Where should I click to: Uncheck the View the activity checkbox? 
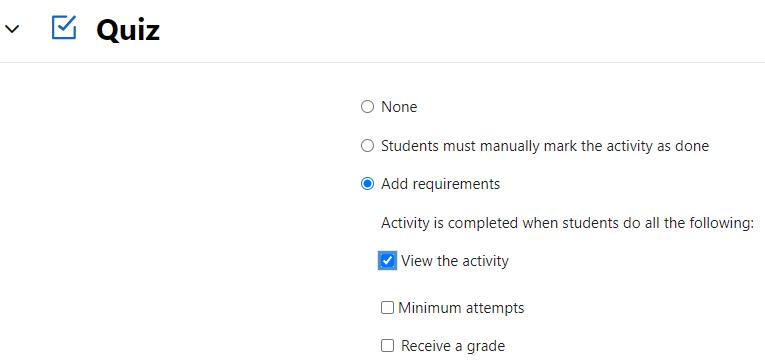tap(387, 261)
